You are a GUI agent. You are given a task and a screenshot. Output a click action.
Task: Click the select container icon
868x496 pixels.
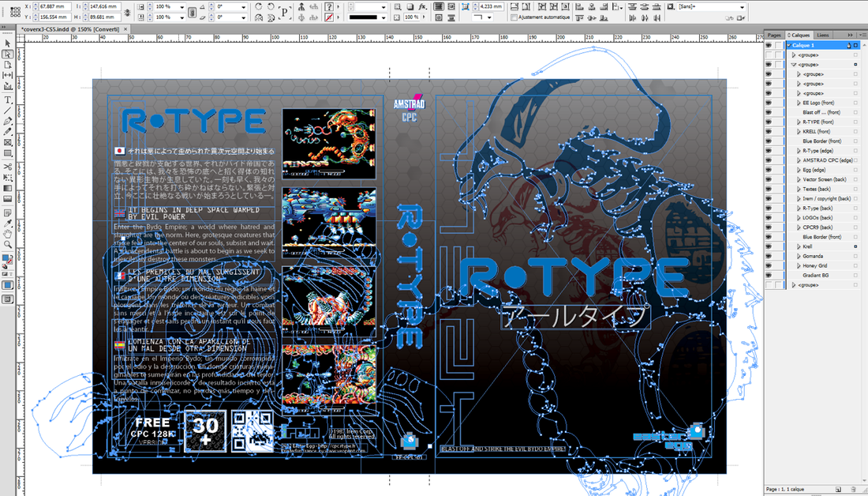(x=301, y=6)
